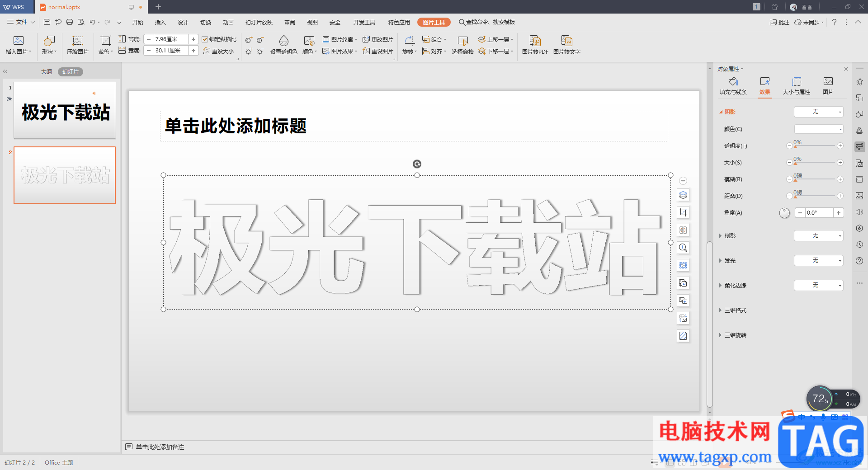This screenshot has height=470, width=868.
Task: Click the angle dial knob for shadow
Action: click(x=784, y=213)
